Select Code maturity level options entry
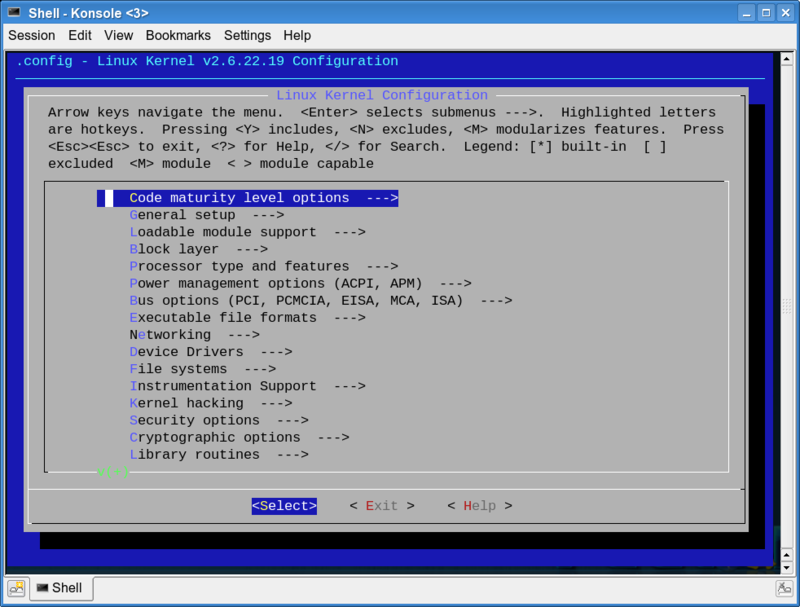 tap(247, 198)
